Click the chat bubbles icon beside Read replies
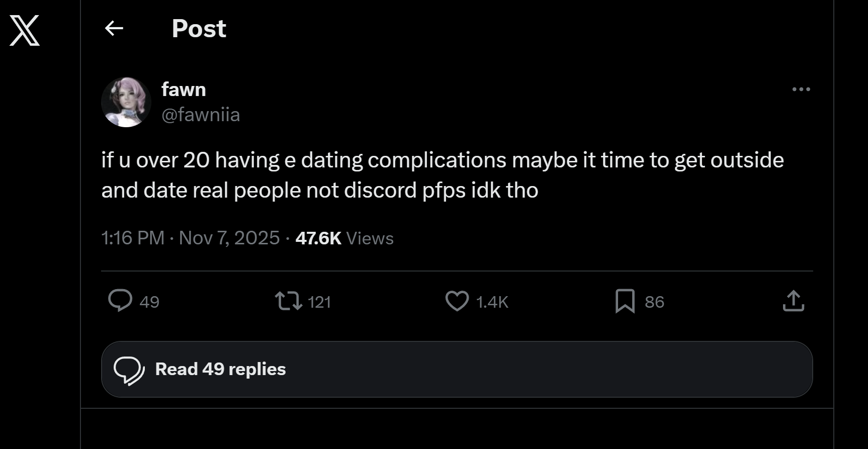The height and width of the screenshot is (449, 868). pos(129,370)
